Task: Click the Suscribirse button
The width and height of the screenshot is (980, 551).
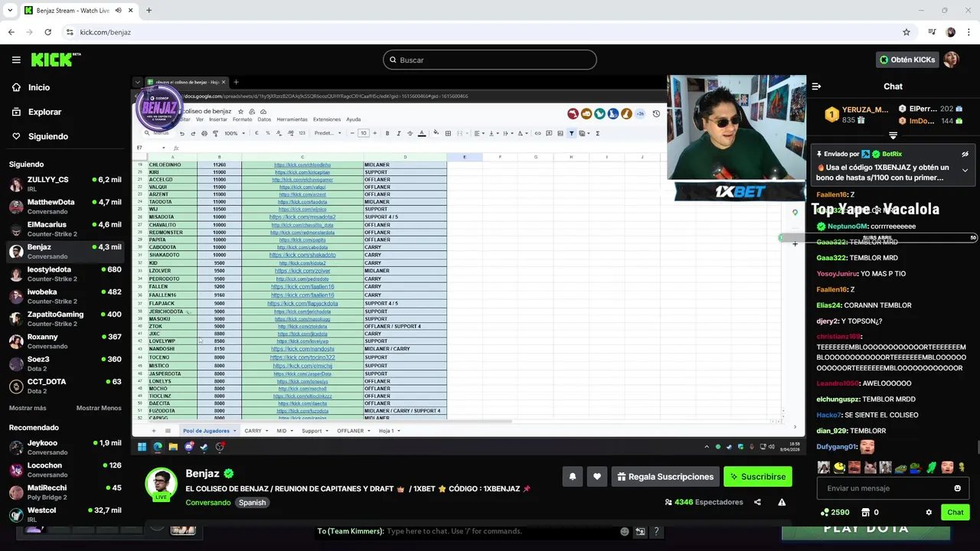Action: 757,477
